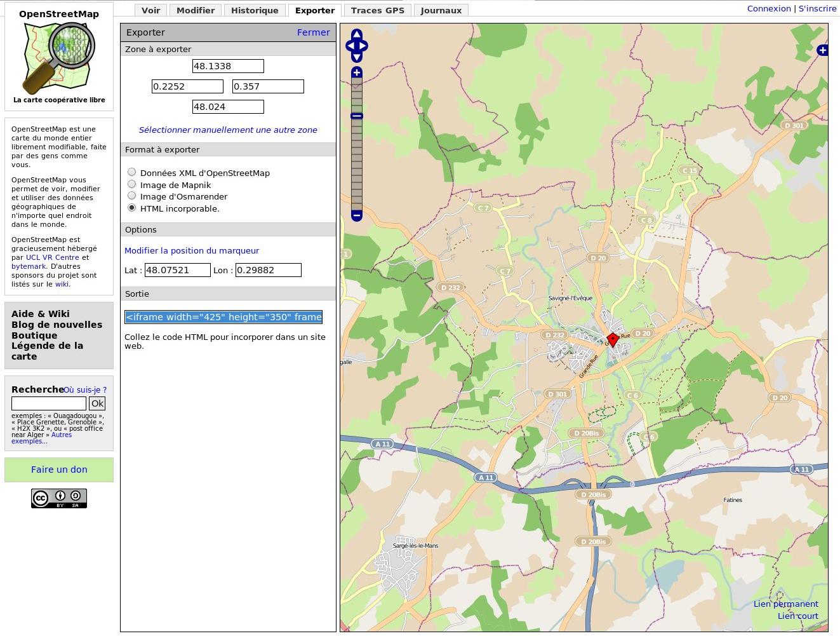Click the Fatines label on map
The height and width of the screenshot is (636, 840).
coord(733,500)
